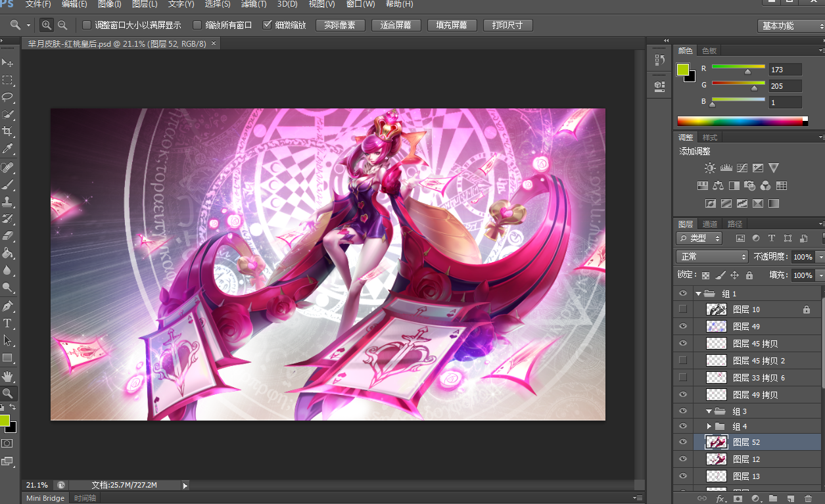Select the Eyedropper tool

point(7,149)
